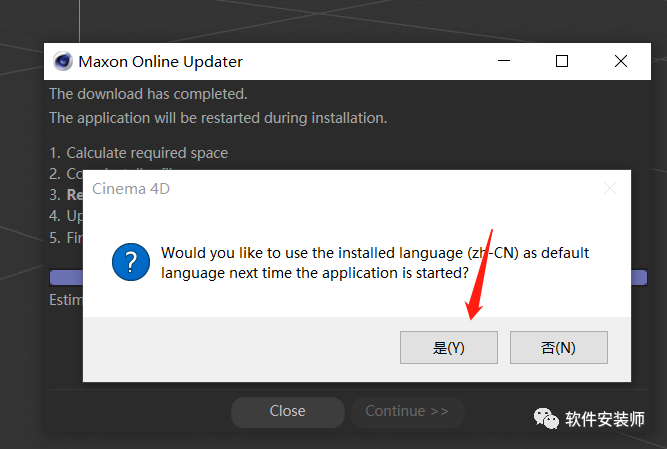Click the red arrow annotation
667x449 pixels.
pos(479,275)
